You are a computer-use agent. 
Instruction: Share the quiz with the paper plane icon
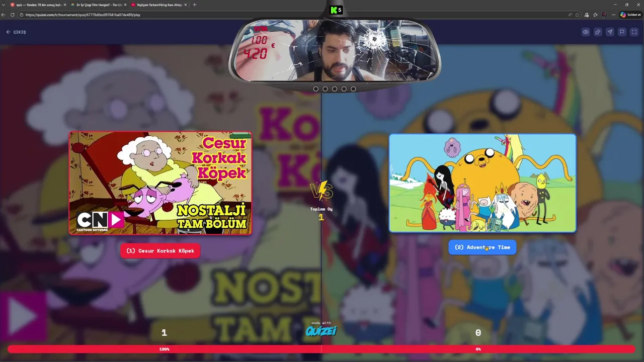[610, 32]
